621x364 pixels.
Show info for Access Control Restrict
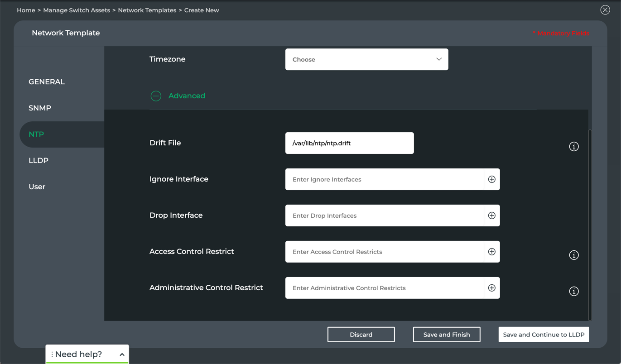[x=573, y=255]
